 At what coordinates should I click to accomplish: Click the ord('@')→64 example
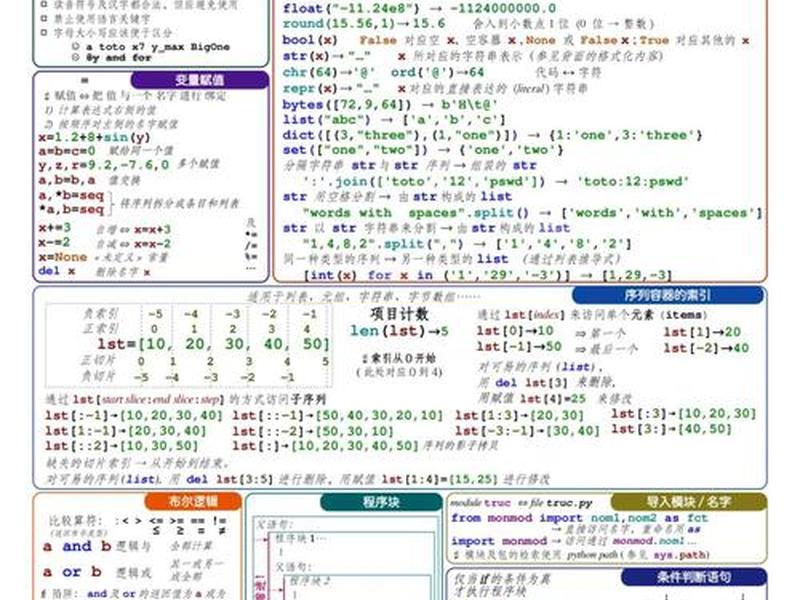pyautogui.click(x=437, y=72)
